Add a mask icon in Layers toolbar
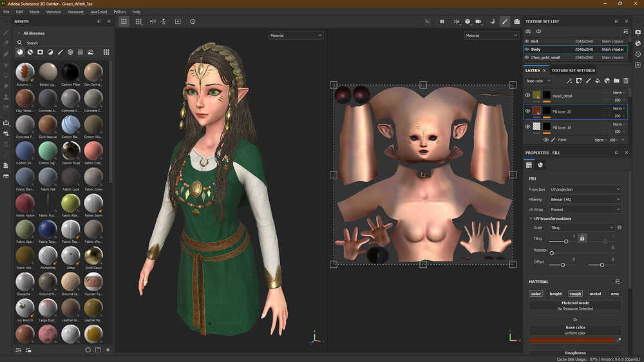644x362 pixels. pos(579,81)
